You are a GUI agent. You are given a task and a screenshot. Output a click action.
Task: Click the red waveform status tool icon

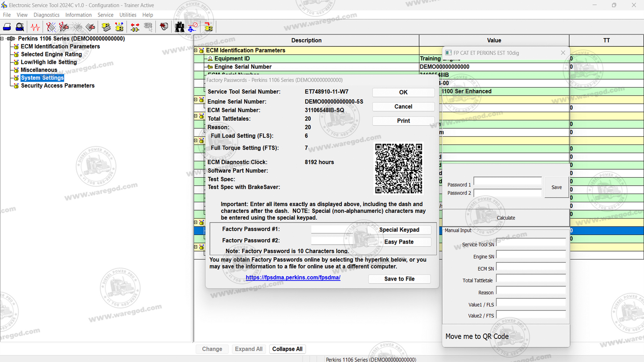tap(35, 27)
